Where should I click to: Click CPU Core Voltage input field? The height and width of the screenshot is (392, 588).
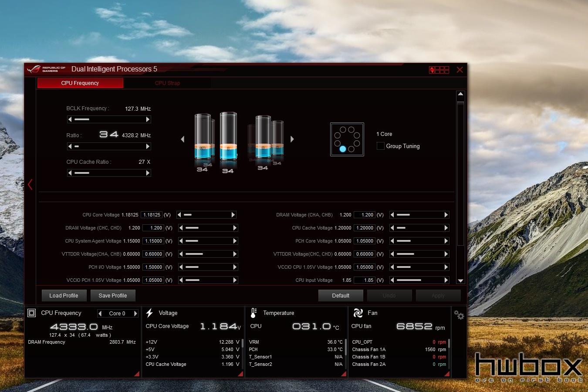[152, 215]
